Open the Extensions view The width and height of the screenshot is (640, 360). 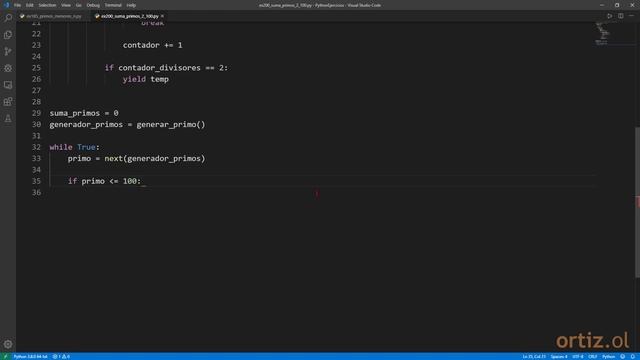click(8, 102)
